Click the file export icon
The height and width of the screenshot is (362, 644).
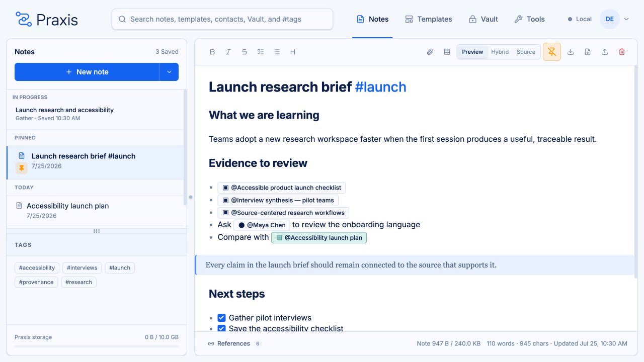[588, 52]
